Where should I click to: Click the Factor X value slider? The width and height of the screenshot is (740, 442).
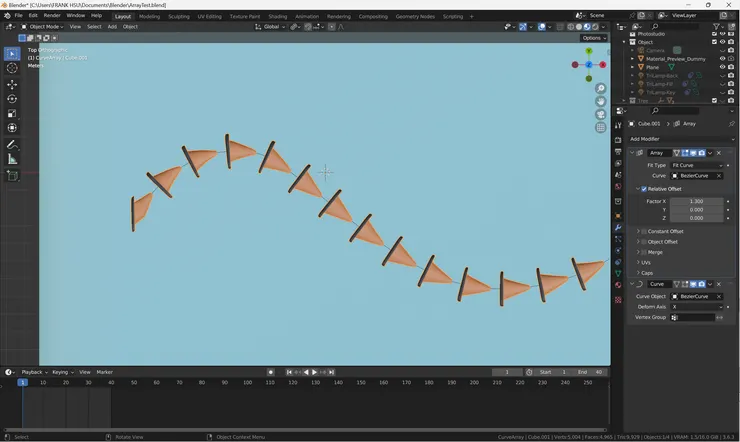click(696, 201)
